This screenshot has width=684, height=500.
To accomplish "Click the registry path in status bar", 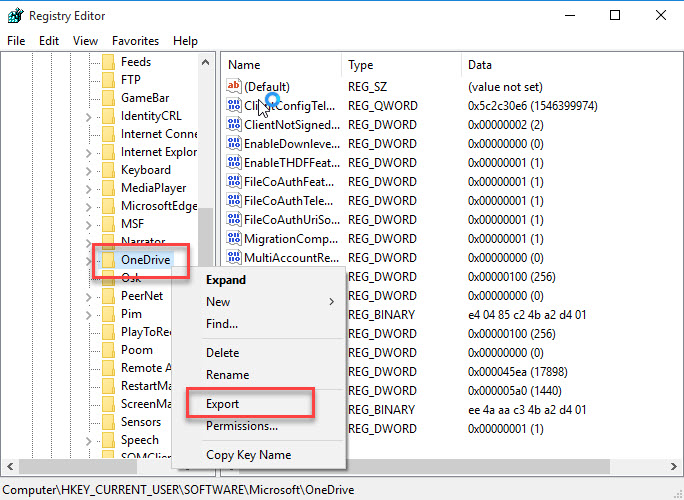I will click(178, 490).
